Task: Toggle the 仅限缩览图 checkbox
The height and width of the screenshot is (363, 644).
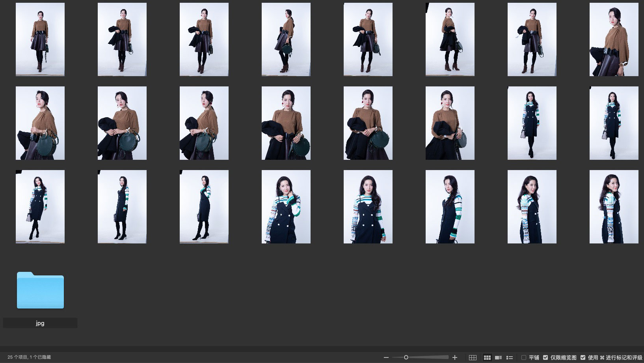Action: 545,357
